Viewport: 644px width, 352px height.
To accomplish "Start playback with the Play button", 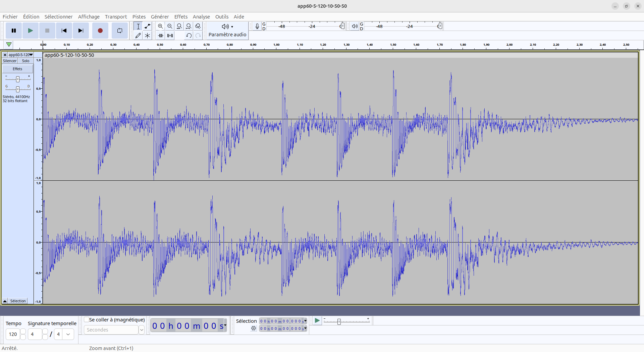I will [30, 31].
